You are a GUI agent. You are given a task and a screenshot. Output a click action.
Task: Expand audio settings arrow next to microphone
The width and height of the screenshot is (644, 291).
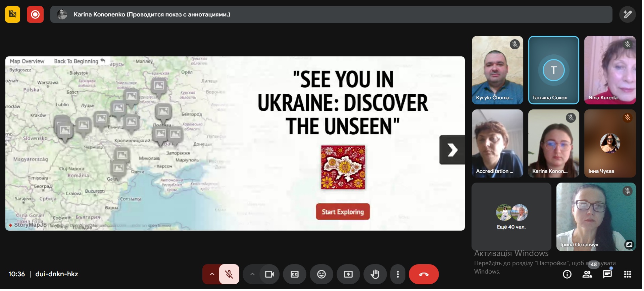click(212, 275)
